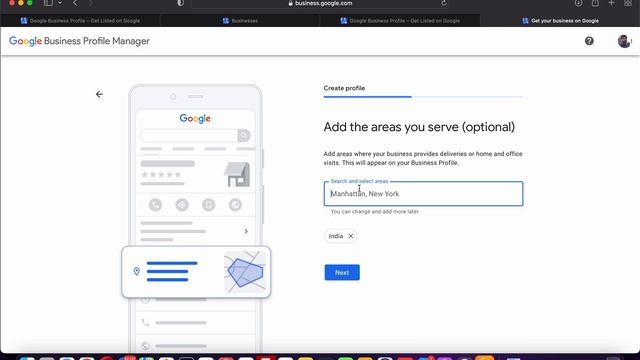
Task: Click the Create profile heading
Action: 344,88
